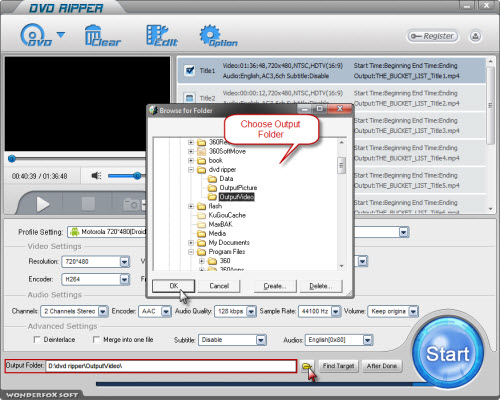Image resolution: width=500 pixels, height=400 pixels.
Task: Click the After Done button
Action: (x=382, y=366)
